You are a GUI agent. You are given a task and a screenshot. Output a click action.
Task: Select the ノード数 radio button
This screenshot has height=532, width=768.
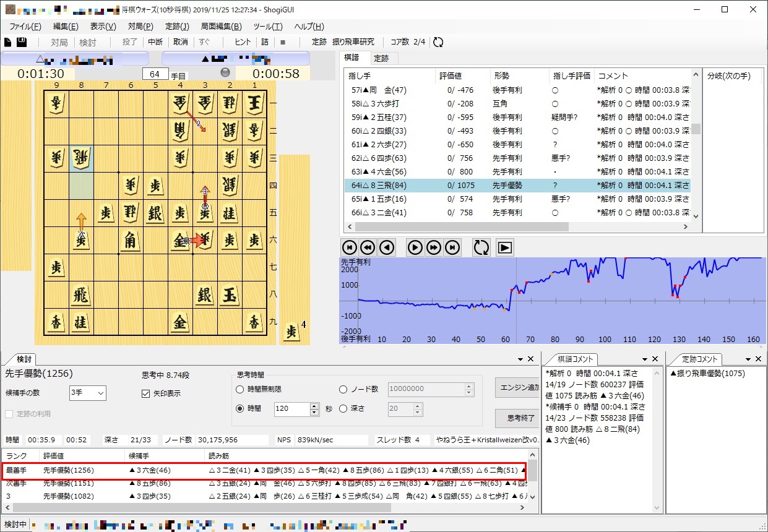343,389
